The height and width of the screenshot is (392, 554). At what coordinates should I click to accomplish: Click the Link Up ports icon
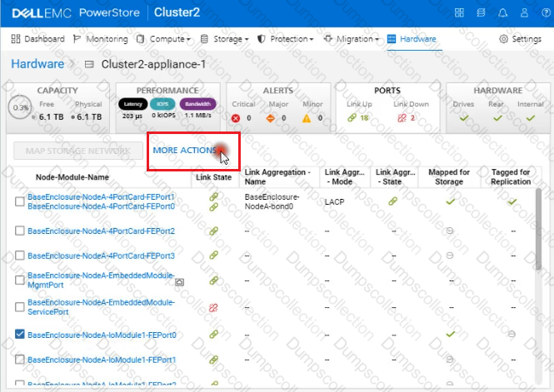pyautogui.click(x=352, y=118)
